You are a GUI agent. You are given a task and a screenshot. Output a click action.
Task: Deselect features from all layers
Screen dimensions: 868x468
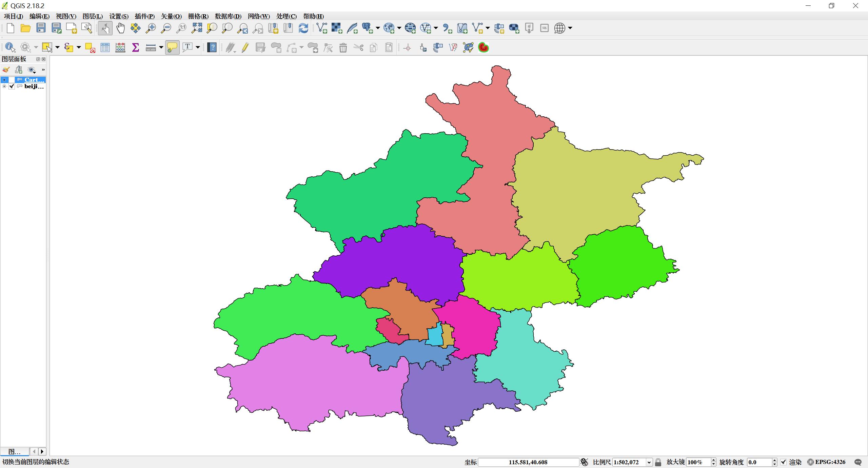point(90,47)
